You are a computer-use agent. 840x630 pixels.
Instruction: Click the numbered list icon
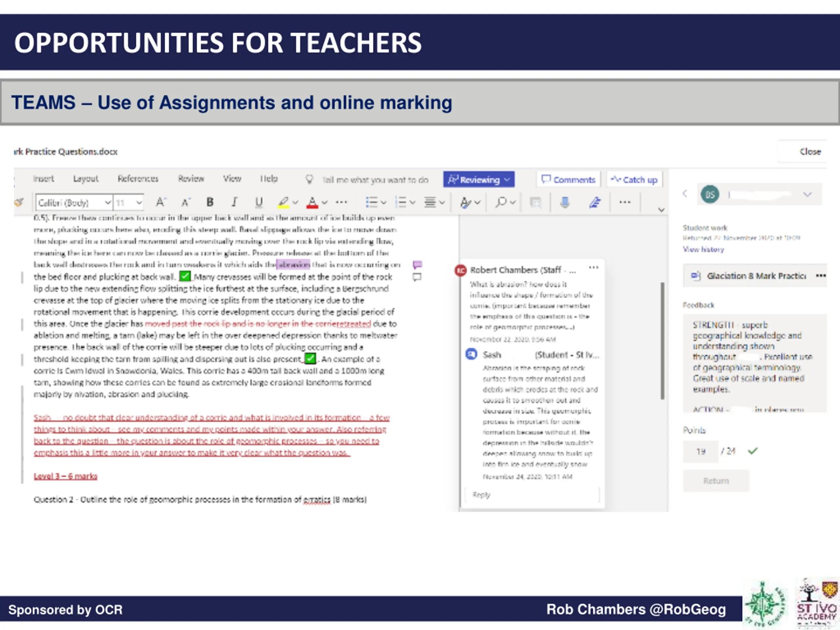coord(400,202)
